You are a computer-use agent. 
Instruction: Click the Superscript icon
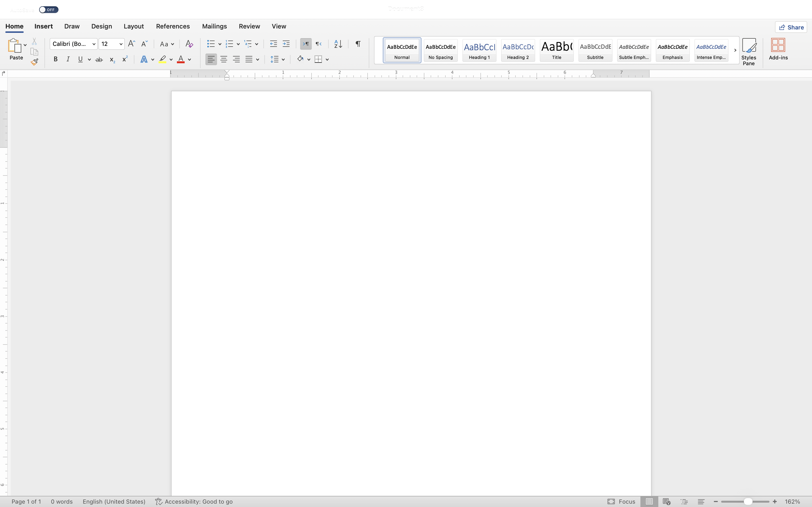[125, 59]
